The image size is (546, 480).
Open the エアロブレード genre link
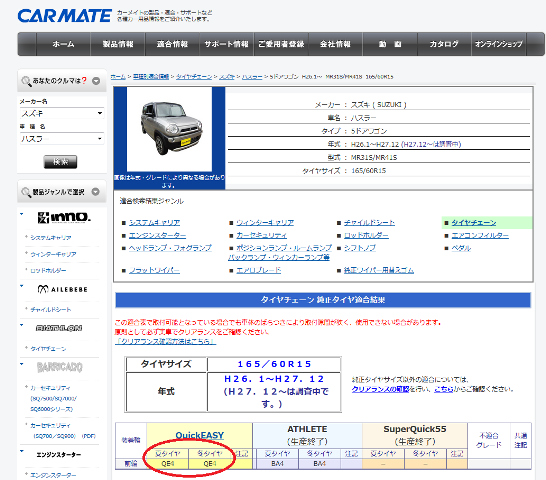(259, 270)
